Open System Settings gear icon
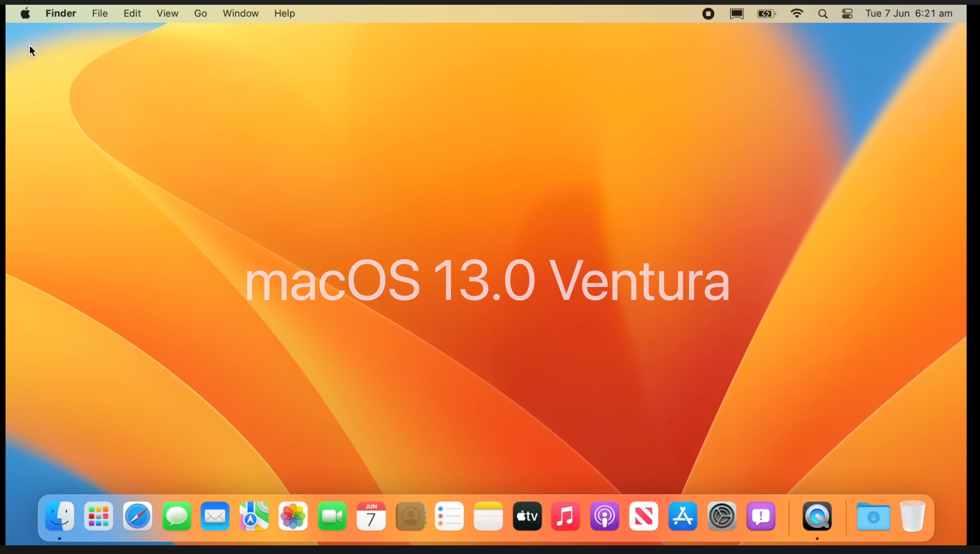The height and width of the screenshot is (554, 980). [722, 516]
